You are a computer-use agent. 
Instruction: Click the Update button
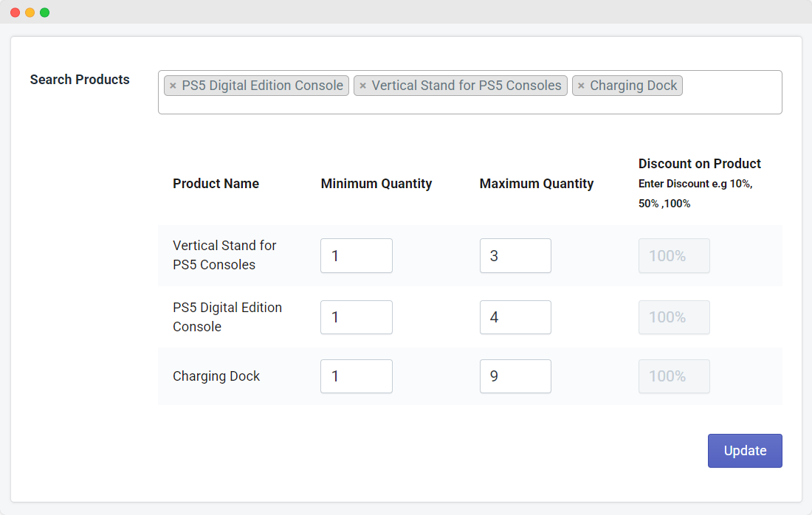[745, 451]
